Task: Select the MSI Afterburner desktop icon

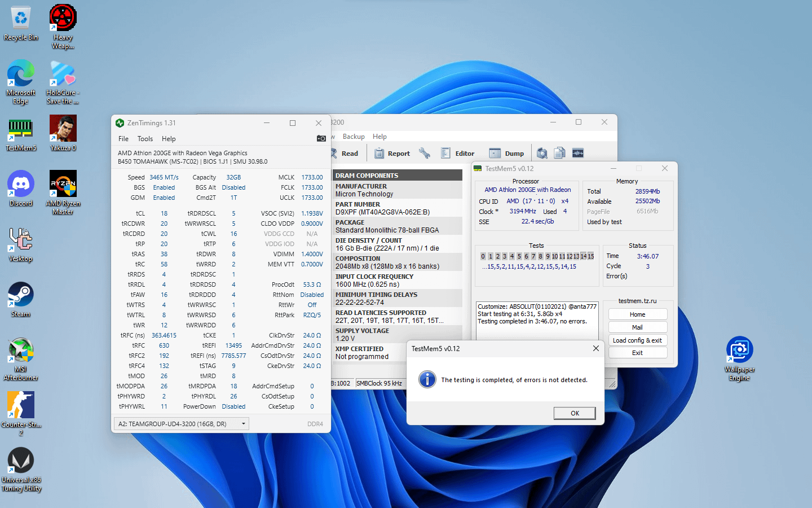Action: point(21,359)
